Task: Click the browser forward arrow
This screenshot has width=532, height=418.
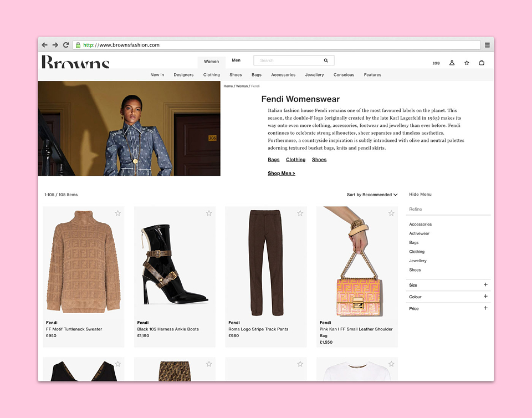Action: [x=55, y=45]
